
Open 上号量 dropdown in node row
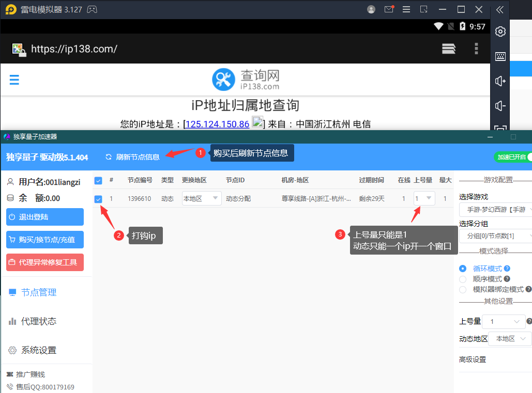[x=424, y=198]
